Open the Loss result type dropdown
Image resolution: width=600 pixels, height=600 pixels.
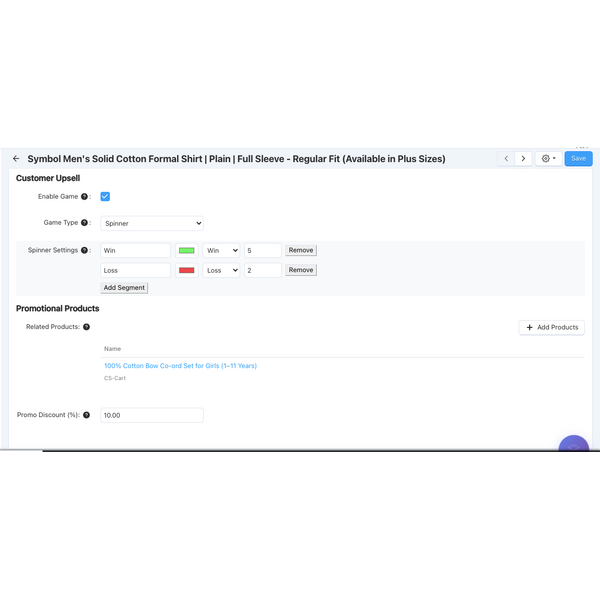pos(221,270)
